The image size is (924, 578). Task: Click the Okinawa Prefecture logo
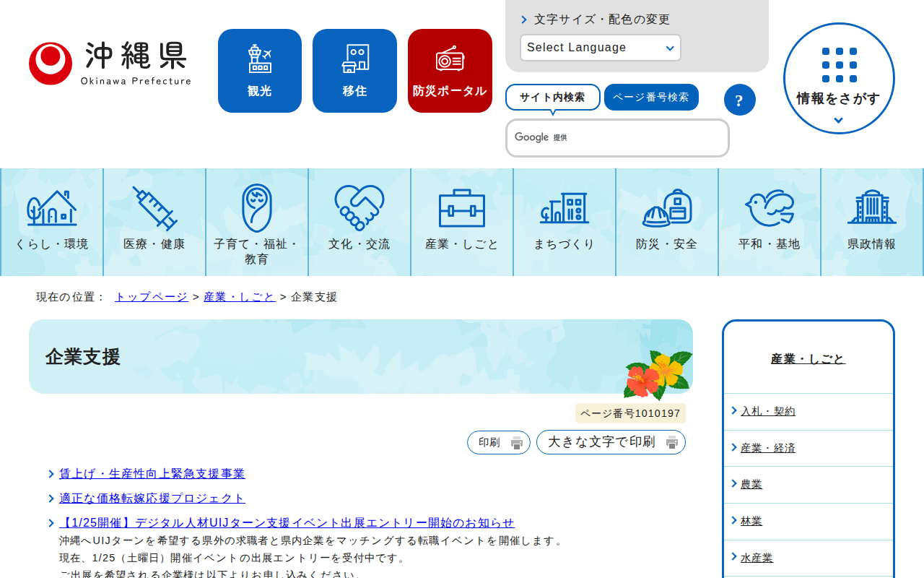pos(108,61)
